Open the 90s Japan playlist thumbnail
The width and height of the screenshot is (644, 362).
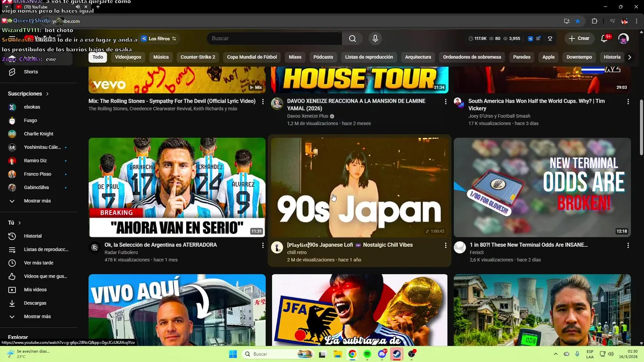pyautogui.click(x=359, y=188)
